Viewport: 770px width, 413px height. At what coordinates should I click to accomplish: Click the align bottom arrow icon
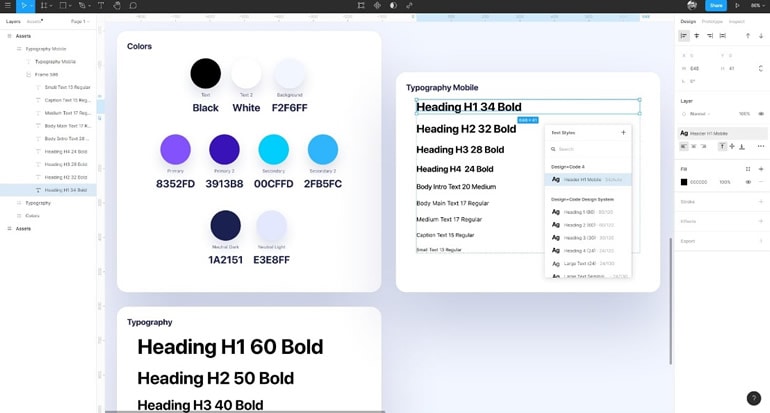tap(761, 36)
